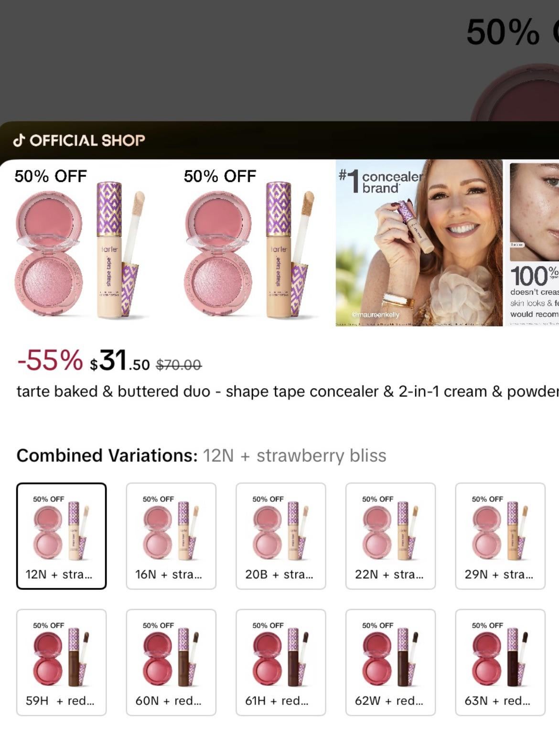559x756 pixels.
Task: Pick the 20B + strawberry variation tile
Action: [x=281, y=536]
